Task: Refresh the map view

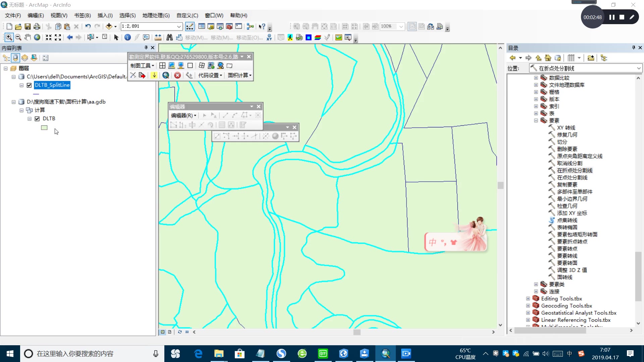Action: [180, 332]
